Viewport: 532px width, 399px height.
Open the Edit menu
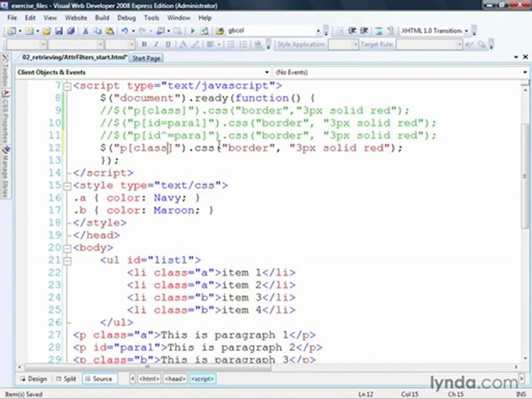click(x=30, y=18)
